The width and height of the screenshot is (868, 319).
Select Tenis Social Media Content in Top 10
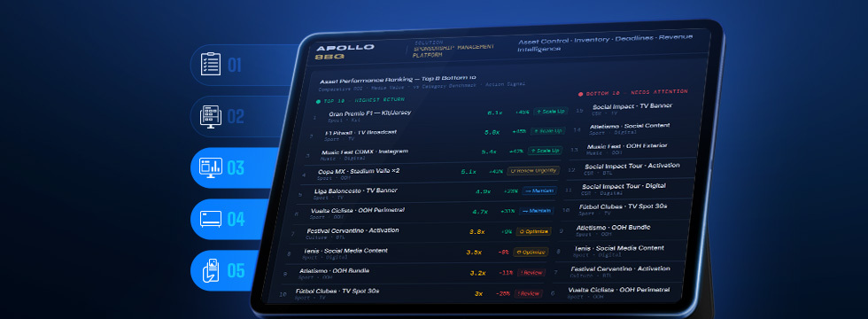point(417,254)
